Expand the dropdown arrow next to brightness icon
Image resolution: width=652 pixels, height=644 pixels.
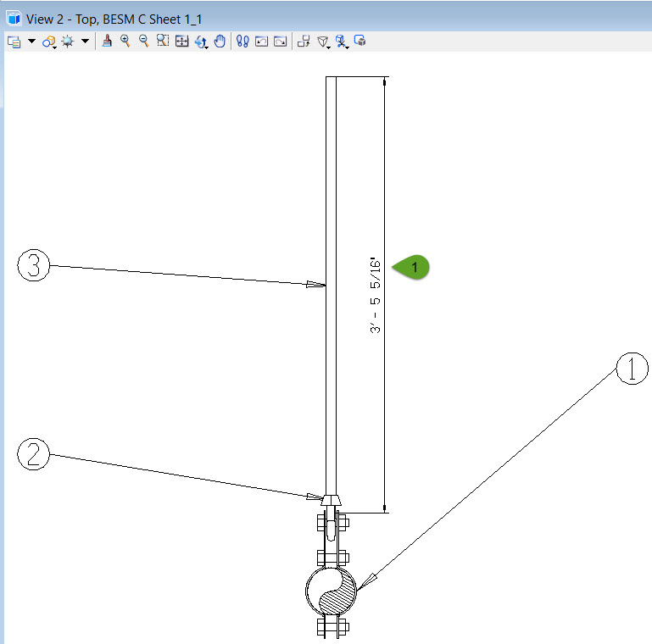(85, 42)
